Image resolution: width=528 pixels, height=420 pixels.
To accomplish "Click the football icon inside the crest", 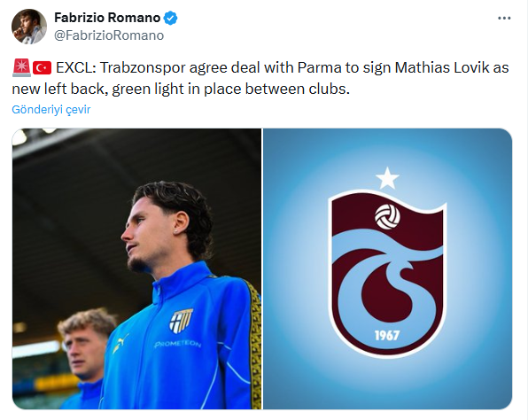I will click(387, 216).
